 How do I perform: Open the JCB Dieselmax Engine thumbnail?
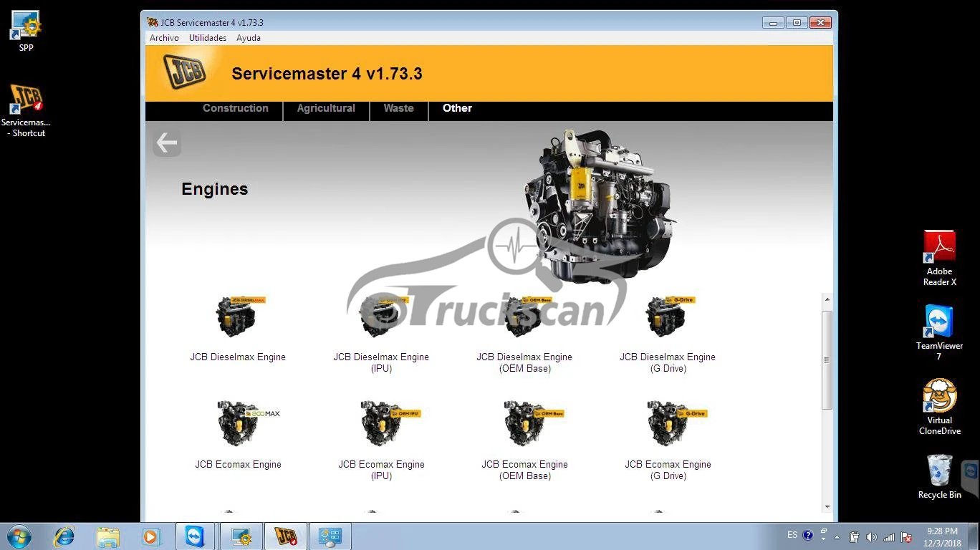[x=239, y=317]
